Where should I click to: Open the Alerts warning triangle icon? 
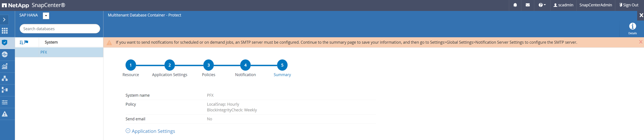(5, 114)
